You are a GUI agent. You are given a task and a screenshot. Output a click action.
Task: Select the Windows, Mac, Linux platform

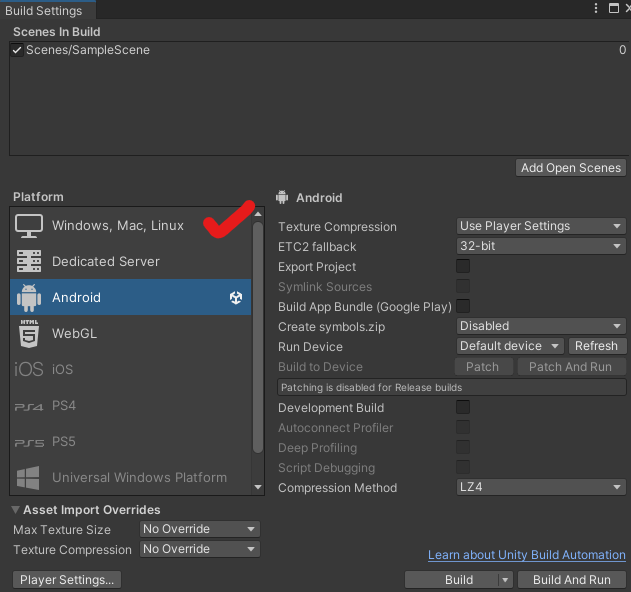pyautogui.click(x=131, y=226)
